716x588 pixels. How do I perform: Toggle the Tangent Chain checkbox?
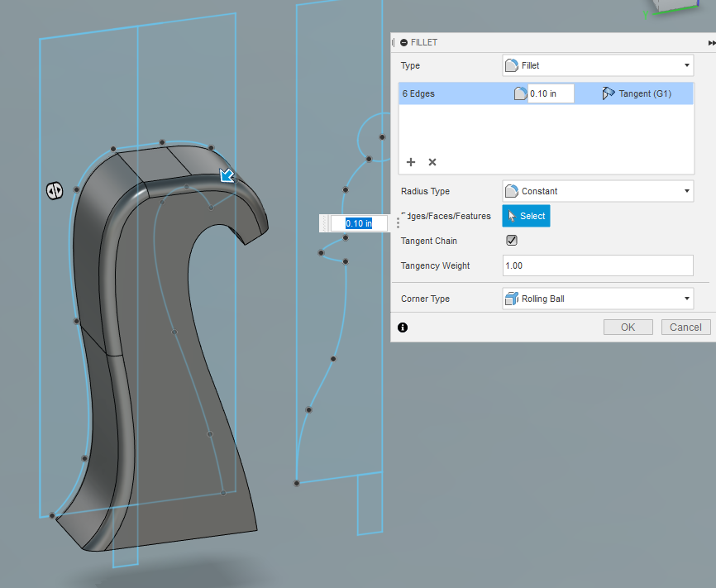click(x=512, y=241)
